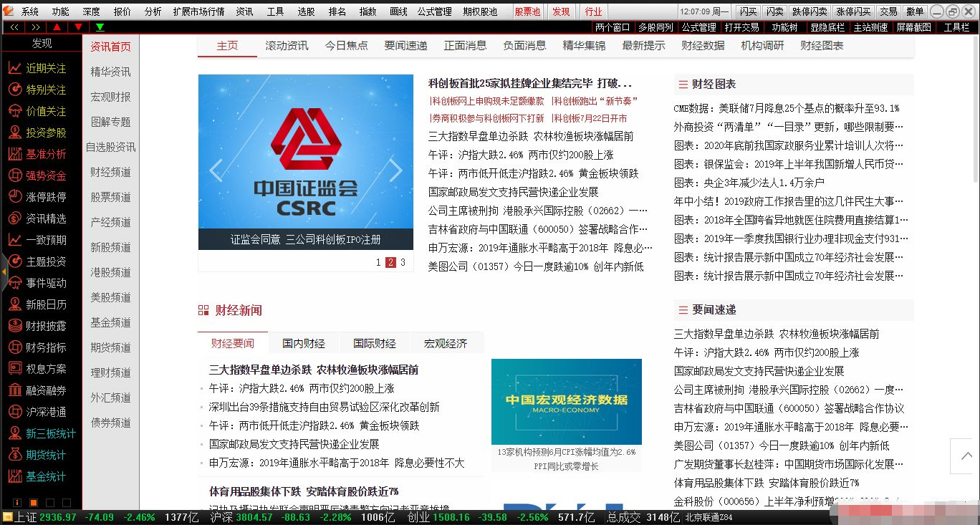Open the 价值关注 icon in sidebar
The width and height of the screenshot is (980, 525).
pos(14,111)
